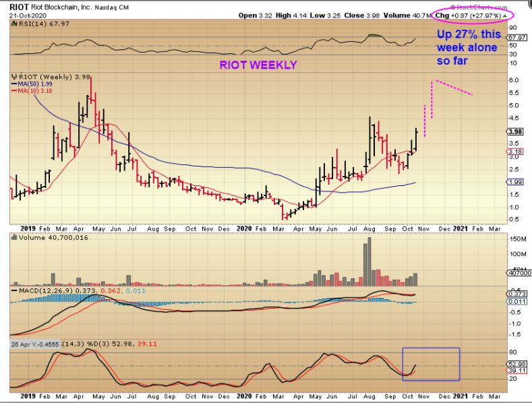Click the 'Volume 40,700,016' panel label
This screenshot has height=403, width=532.
53,237
